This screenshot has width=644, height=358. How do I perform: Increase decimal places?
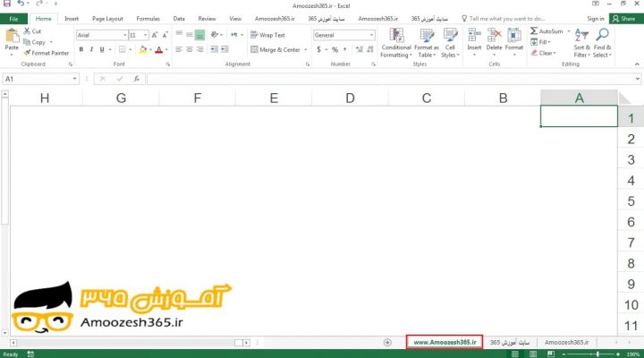(x=360, y=49)
